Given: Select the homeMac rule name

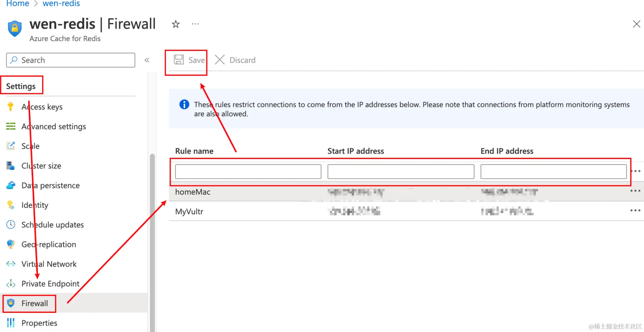Looking at the screenshot, I should point(193,192).
